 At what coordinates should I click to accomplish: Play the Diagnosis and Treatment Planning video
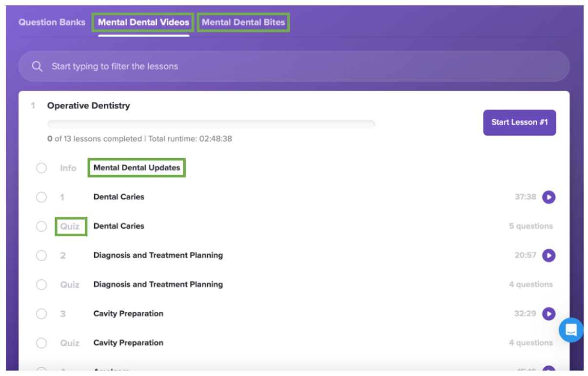(549, 255)
